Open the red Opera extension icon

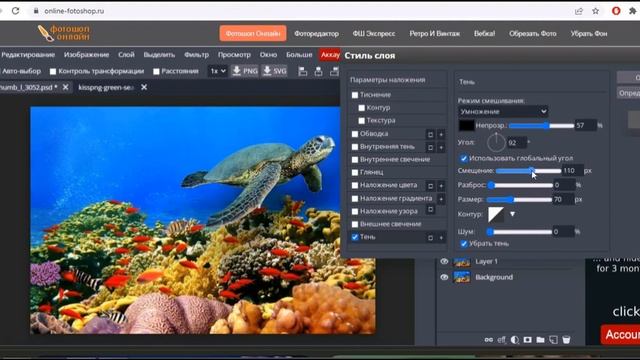[x=616, y=11]
